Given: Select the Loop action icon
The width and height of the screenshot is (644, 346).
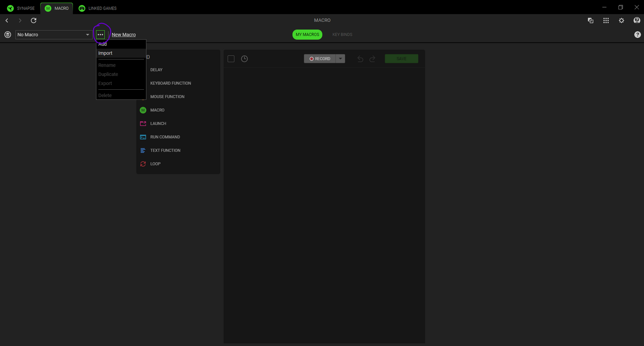Looking at the screenshot, I should (x=143, y=164).
